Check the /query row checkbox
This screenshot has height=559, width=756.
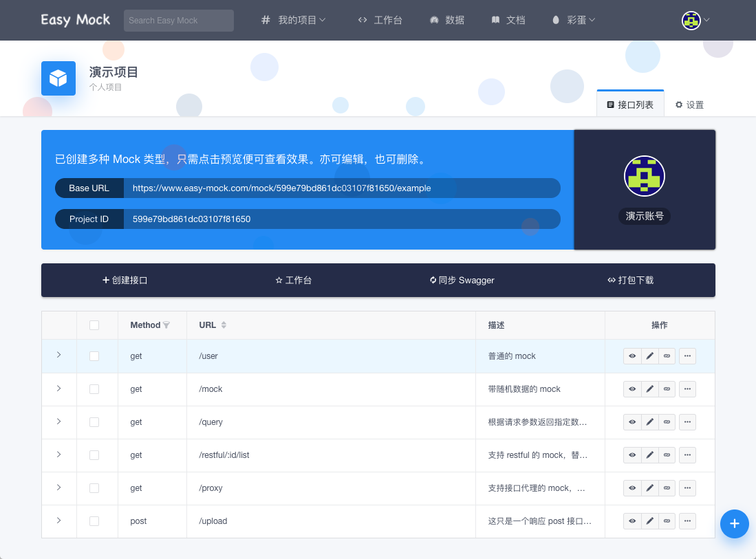tap(94, 422)
